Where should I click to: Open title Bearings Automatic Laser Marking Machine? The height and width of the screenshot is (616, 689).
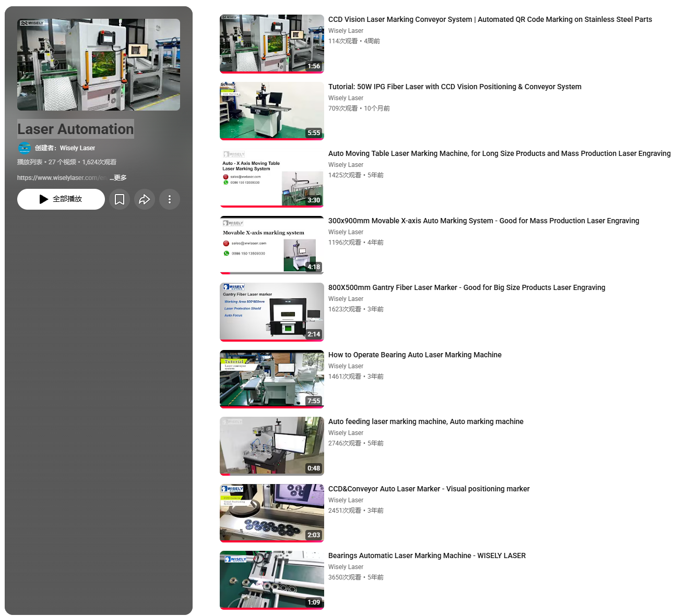click(x=427, y=555)
